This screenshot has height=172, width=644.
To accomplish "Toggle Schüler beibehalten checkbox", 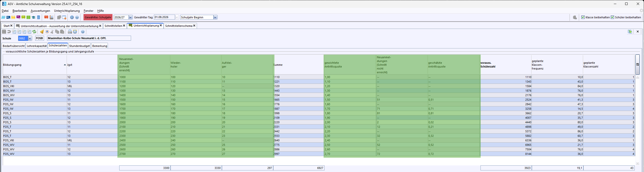I will tap(613, 18).
